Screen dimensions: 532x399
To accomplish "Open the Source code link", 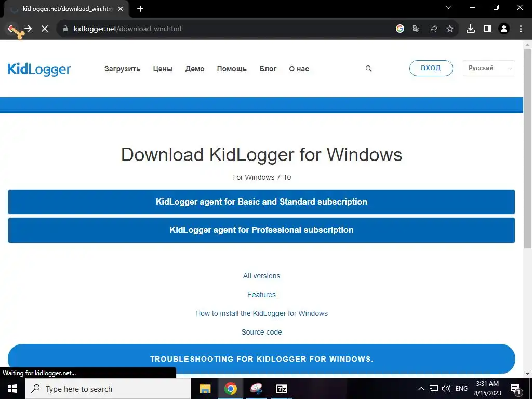I will [262, 332].
